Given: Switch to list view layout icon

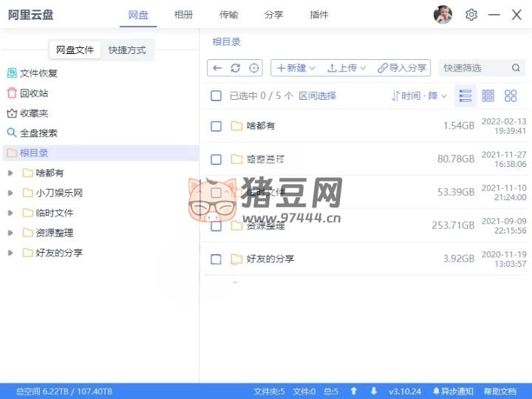Looking at the screenshot, I should pyautogui.click(x=465, y=96).
